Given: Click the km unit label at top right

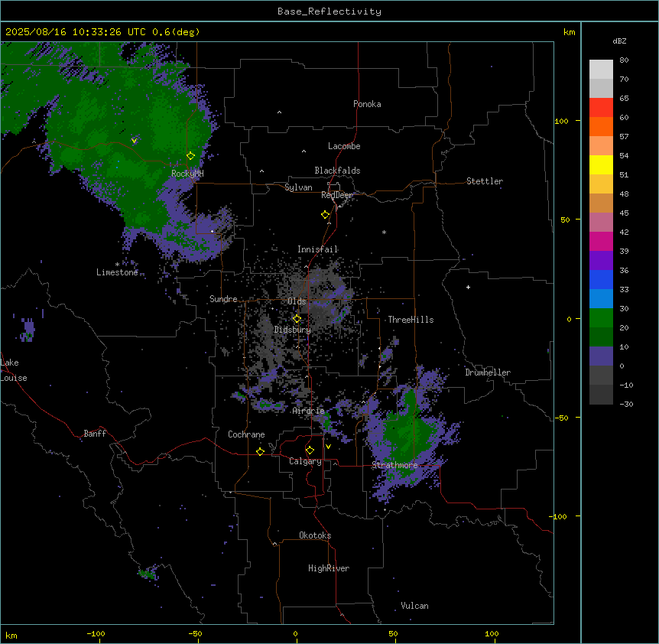Looking at the screenshot, I should tap(569, 32).
